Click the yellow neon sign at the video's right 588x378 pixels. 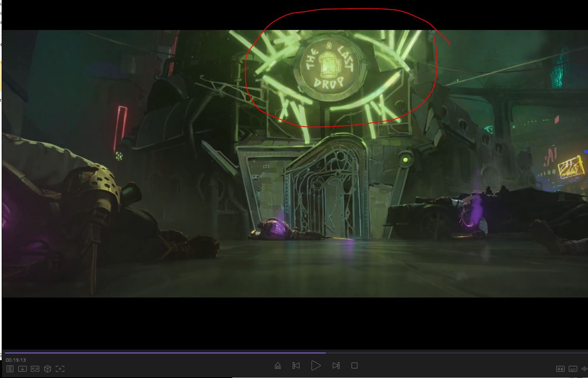click(570, 168)
